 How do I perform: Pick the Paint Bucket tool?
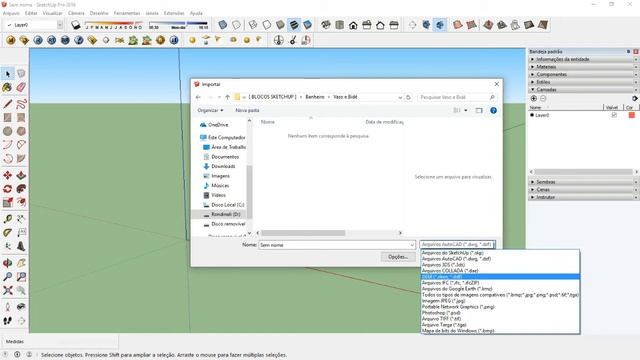pos(8,87)
